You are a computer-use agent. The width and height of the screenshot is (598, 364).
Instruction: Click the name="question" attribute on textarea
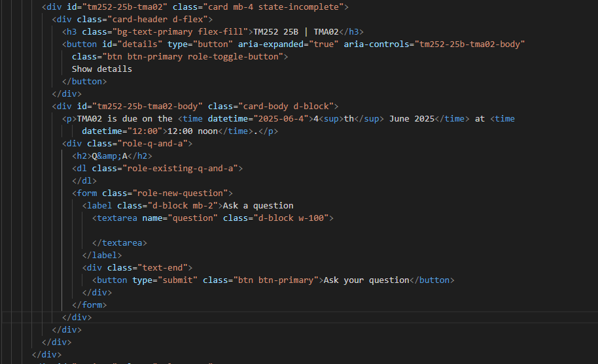coord(180,218)
